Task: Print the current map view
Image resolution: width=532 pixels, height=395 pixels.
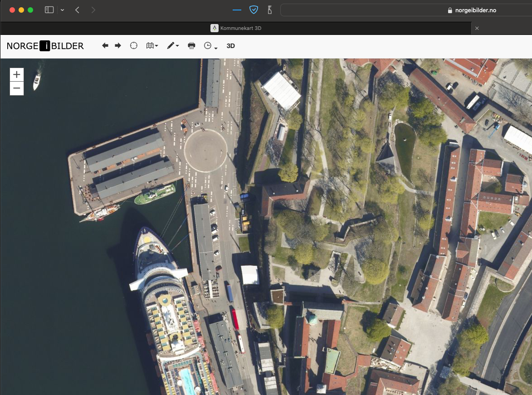Action: pyautogui.click(x=191, y=45)
